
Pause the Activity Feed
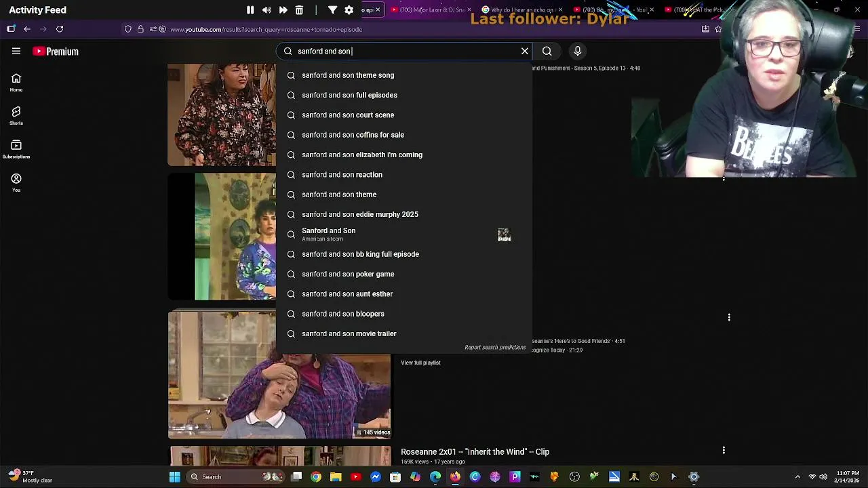[250, 10]
